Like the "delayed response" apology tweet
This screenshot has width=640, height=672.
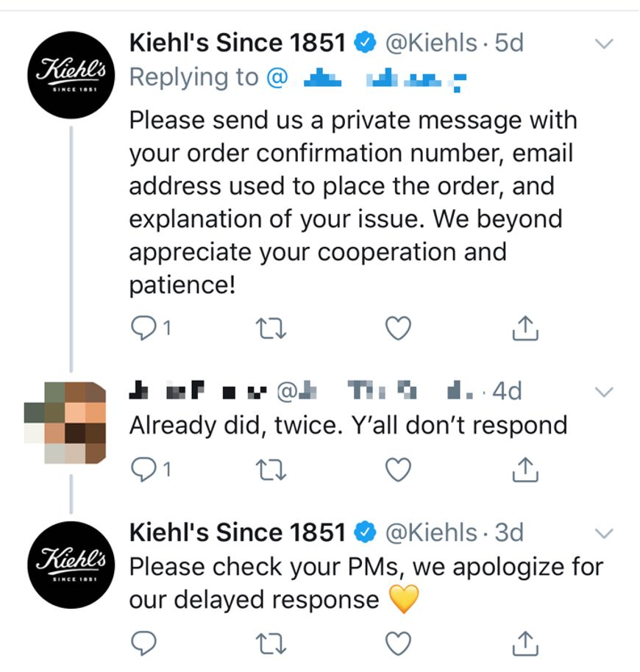click(x=398, y=643)
